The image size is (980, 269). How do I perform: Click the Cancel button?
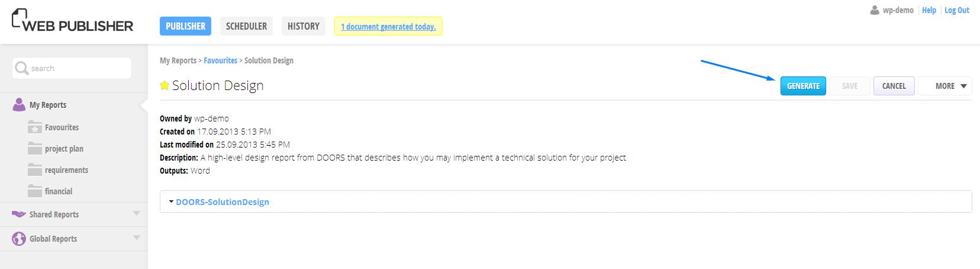coord(894,86)
